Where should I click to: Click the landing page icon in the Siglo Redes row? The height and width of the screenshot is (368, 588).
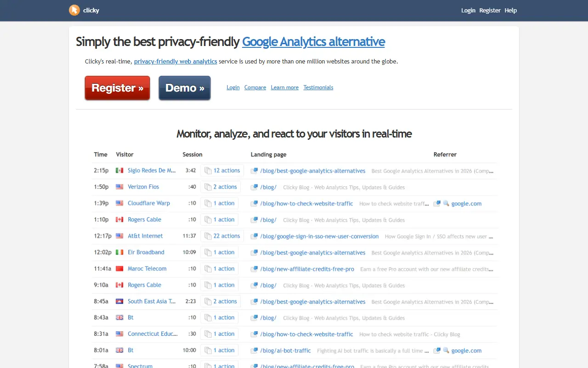click(x=254, y=171)
